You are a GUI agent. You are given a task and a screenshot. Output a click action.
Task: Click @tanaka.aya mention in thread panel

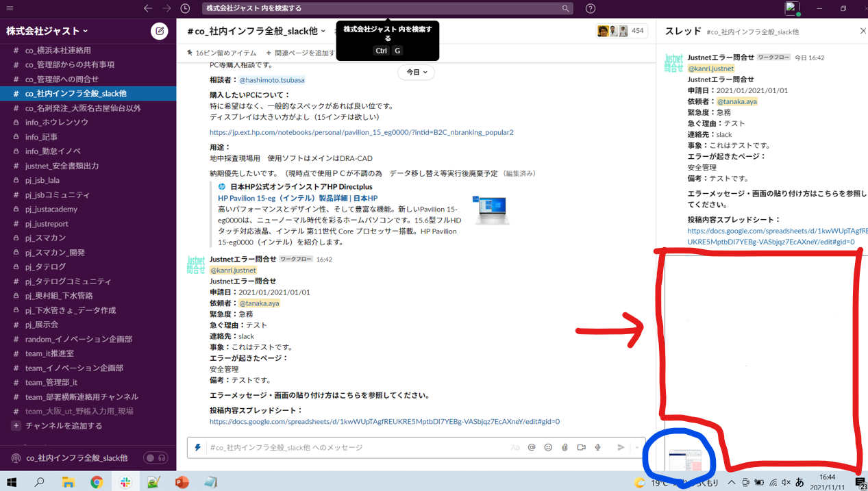click(737, 101)
